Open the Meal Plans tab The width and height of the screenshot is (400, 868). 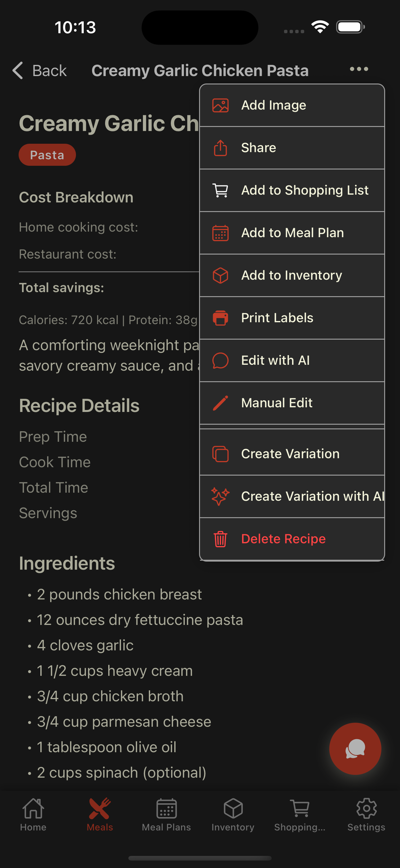[x=166, y=814]
